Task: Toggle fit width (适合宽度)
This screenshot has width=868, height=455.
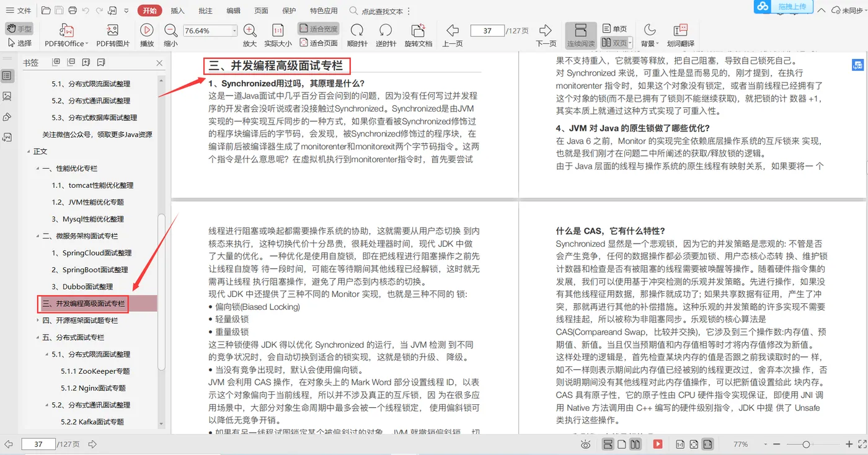Action: (x=318, y=29)
